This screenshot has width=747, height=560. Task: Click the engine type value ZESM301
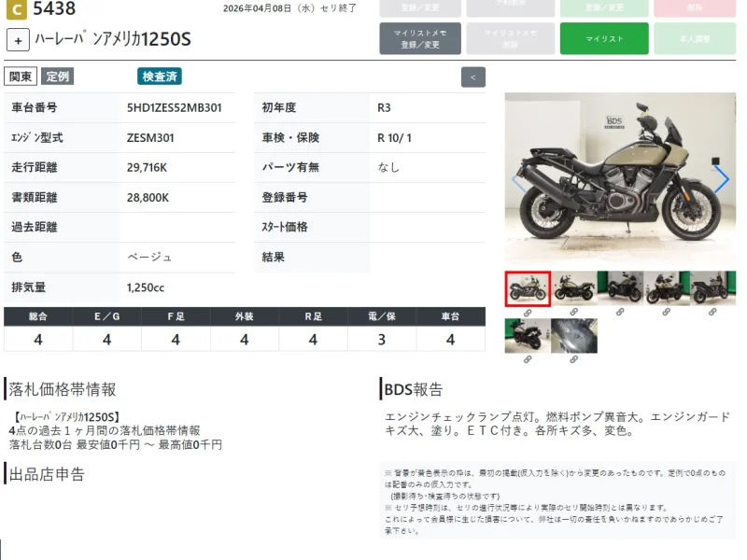click(x=150, y=137)
